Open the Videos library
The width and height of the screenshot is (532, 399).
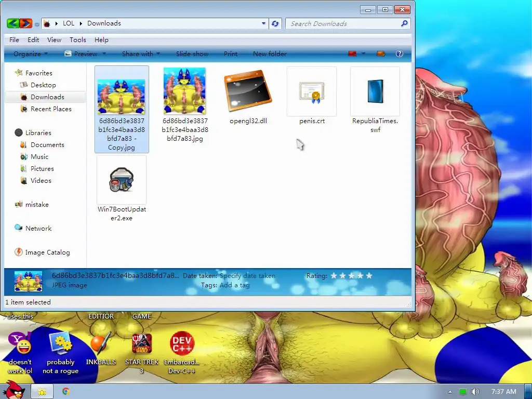[x=41, y=180]
